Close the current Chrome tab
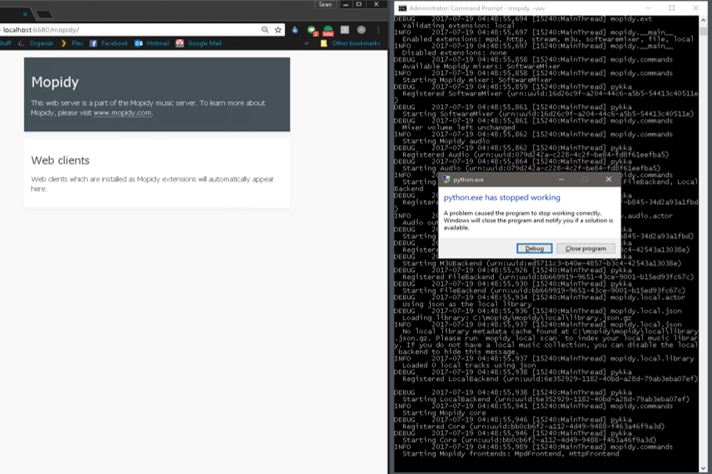712x474 pixels. coord(25,14)
